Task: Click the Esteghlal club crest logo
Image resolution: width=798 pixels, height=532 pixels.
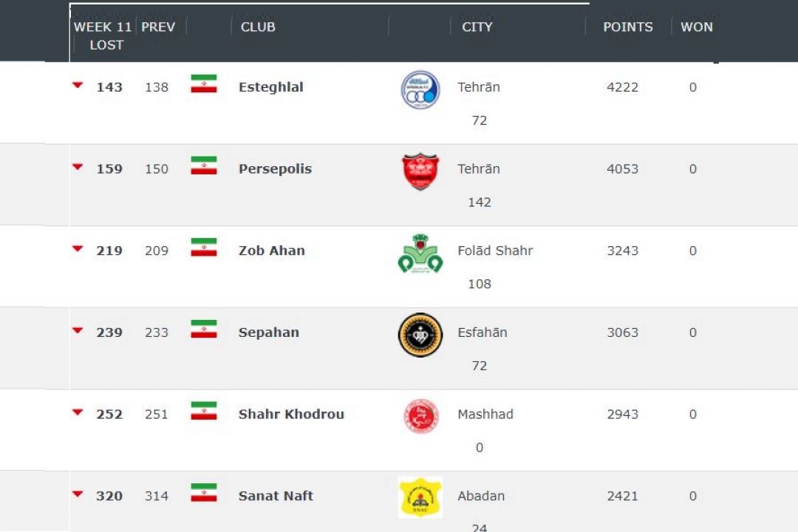Action: pyautogui.click(x=420, y=90)
